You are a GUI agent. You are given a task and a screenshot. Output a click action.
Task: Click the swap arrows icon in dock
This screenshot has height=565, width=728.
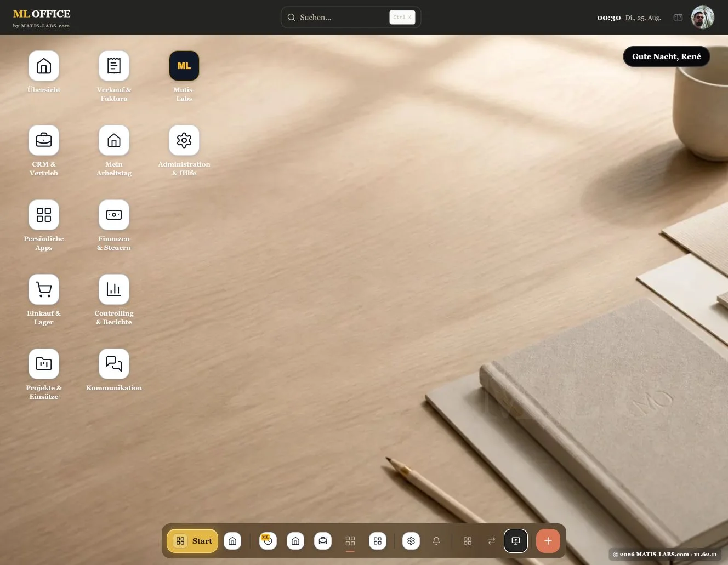click(x=492, y=541)
